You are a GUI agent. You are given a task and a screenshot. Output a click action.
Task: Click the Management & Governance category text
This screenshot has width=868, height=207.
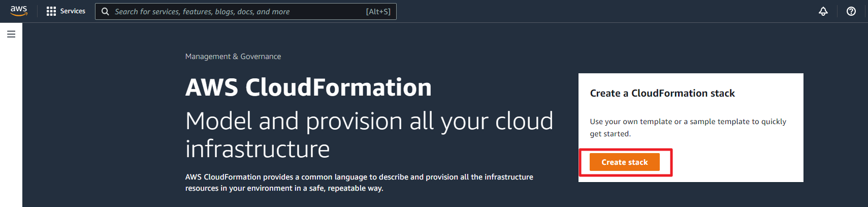pyautogui.click(x=233, y=56)
